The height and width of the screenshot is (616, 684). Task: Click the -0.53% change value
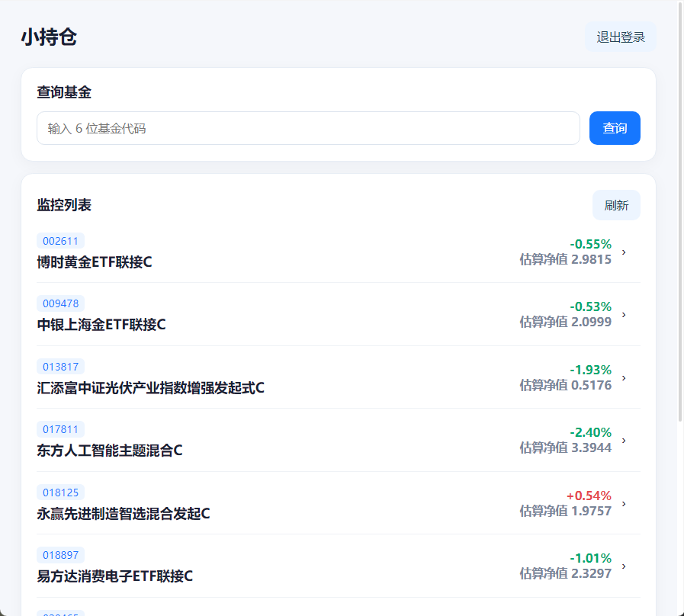point(591,306)
